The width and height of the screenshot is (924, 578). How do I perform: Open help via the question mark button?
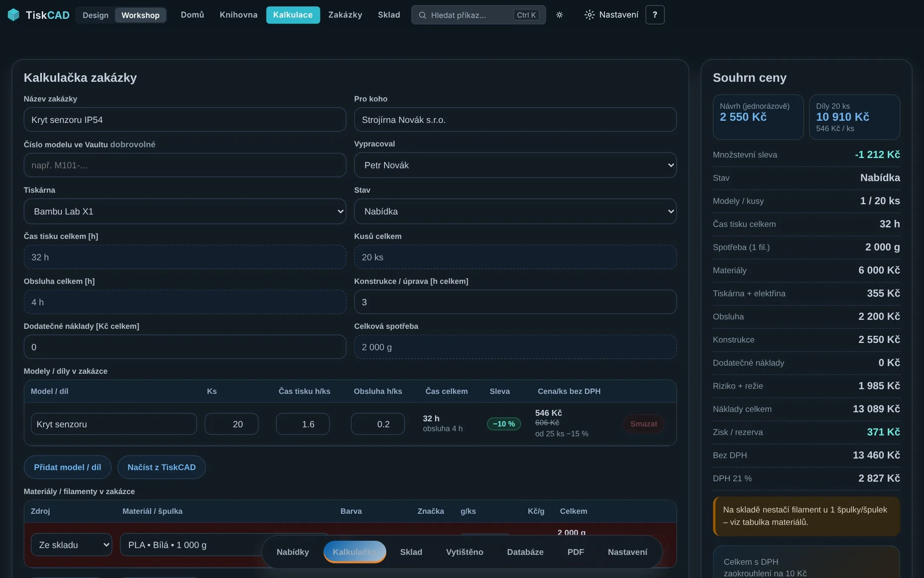coord(654,15)
